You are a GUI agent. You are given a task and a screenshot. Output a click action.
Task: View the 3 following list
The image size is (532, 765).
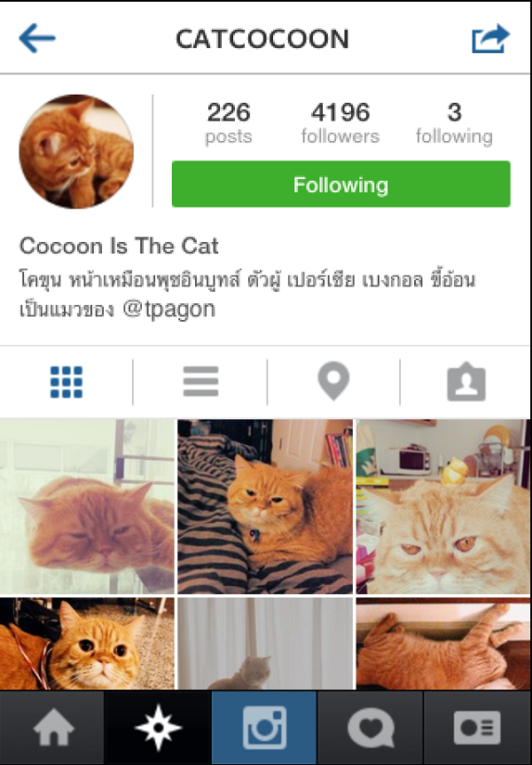pyautogui.click(x=454, y=122)
